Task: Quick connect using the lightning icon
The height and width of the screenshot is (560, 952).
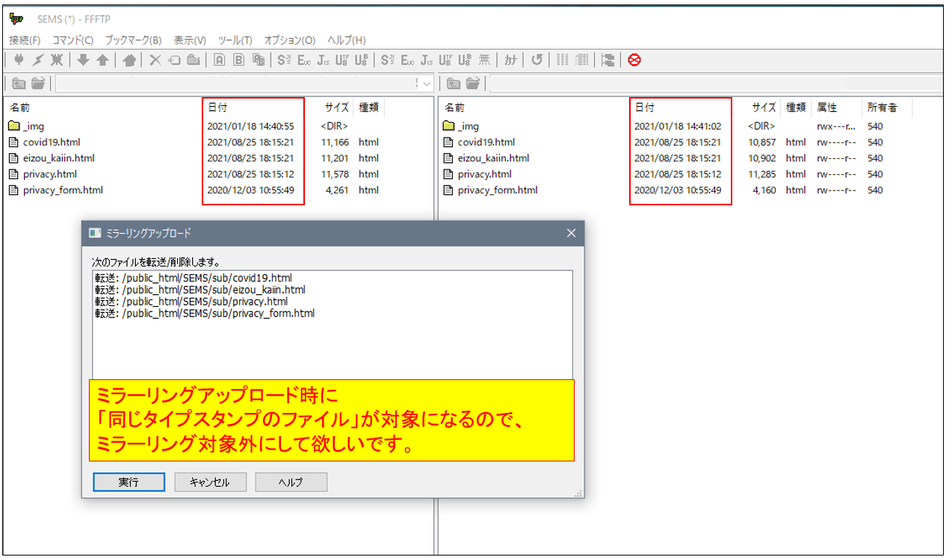Action: click(x=39, y=60)
